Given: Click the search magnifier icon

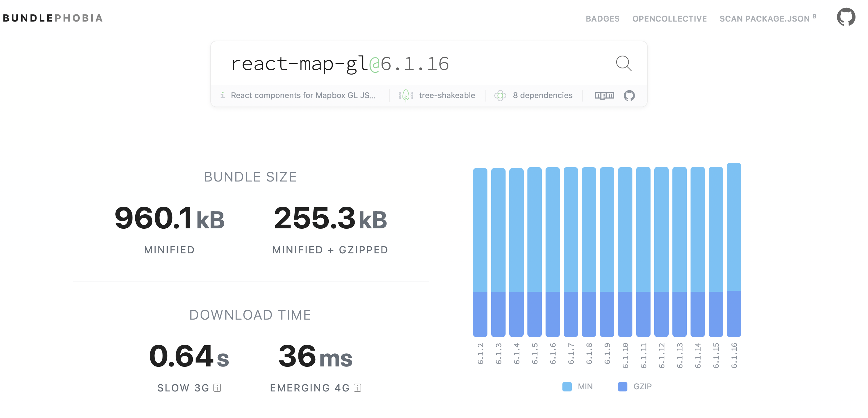Looking at the screenshot, I should pyautogui.click(x=623, y=63).
